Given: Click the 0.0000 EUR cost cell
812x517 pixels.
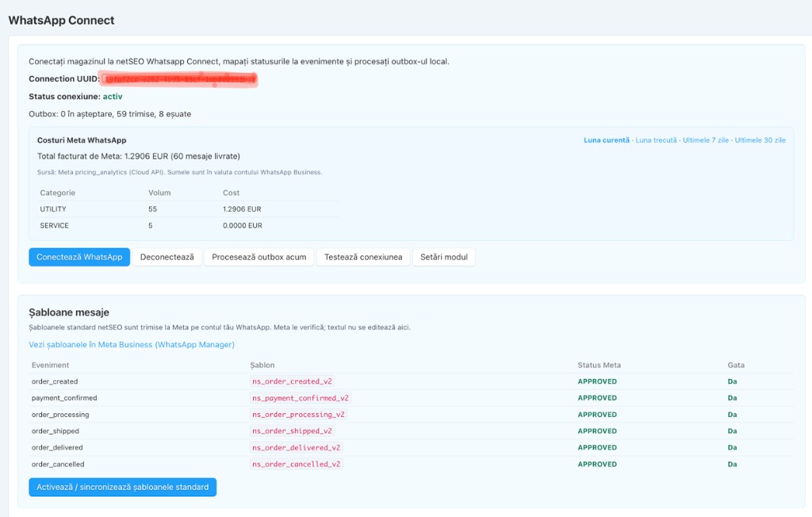Looking at the screenshot, I should click(x=243, y=226).
